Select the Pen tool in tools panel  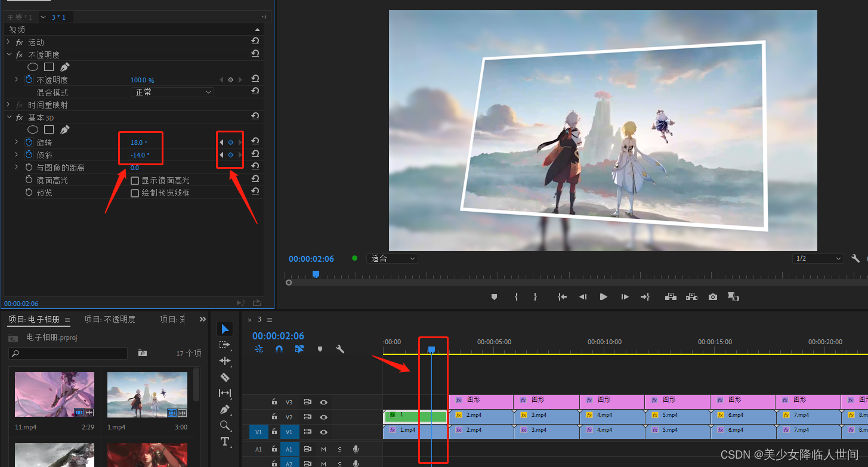click(225, 409)
